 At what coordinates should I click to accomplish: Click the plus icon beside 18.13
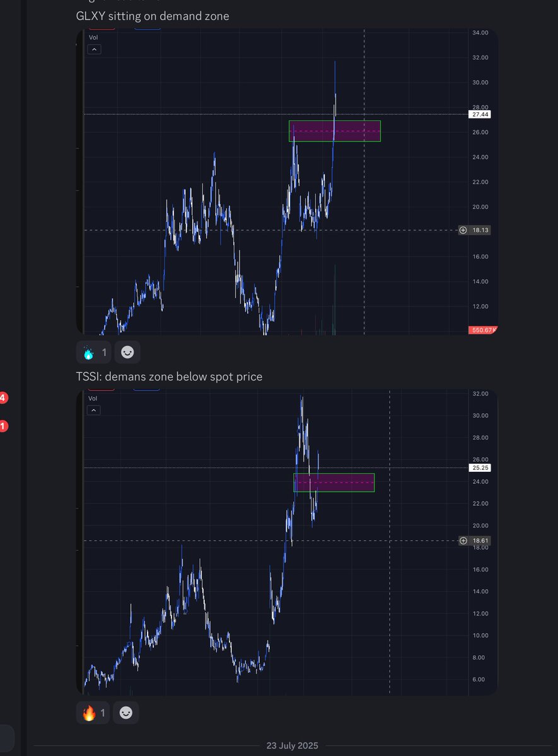(x=463, y=231)
